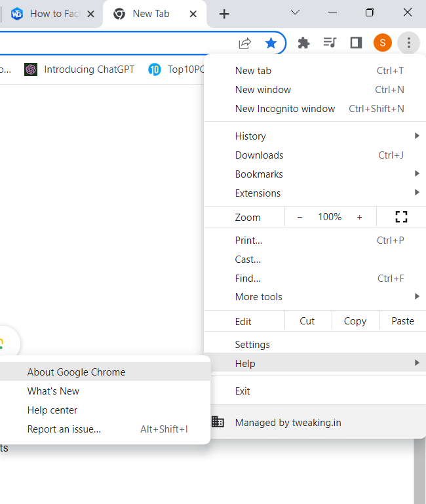Screen dimensions: 426x504
Task: Expand the More tools submenu
Action: (315, 297)
